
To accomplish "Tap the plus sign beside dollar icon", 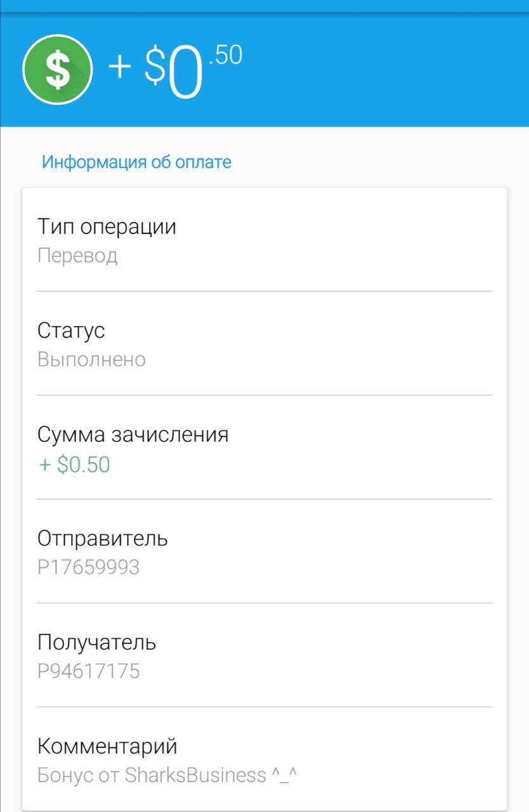I will (x=120, y=67).
